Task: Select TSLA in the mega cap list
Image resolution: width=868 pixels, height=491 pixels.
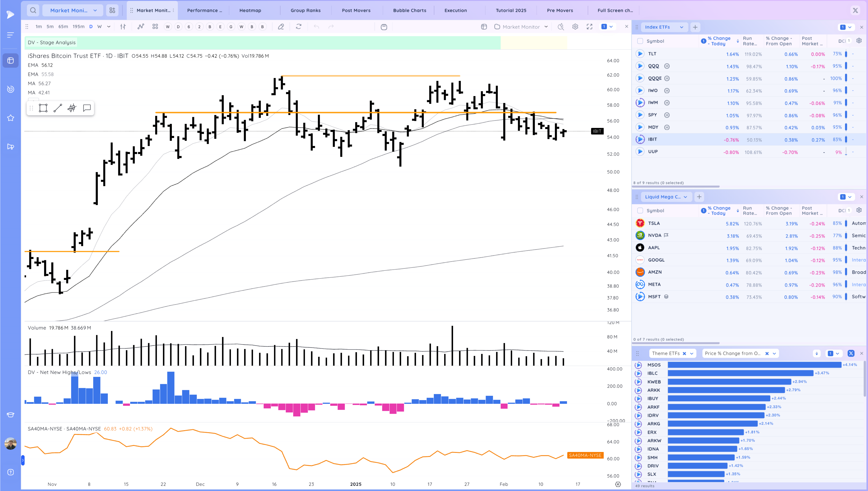Action: 654,223
